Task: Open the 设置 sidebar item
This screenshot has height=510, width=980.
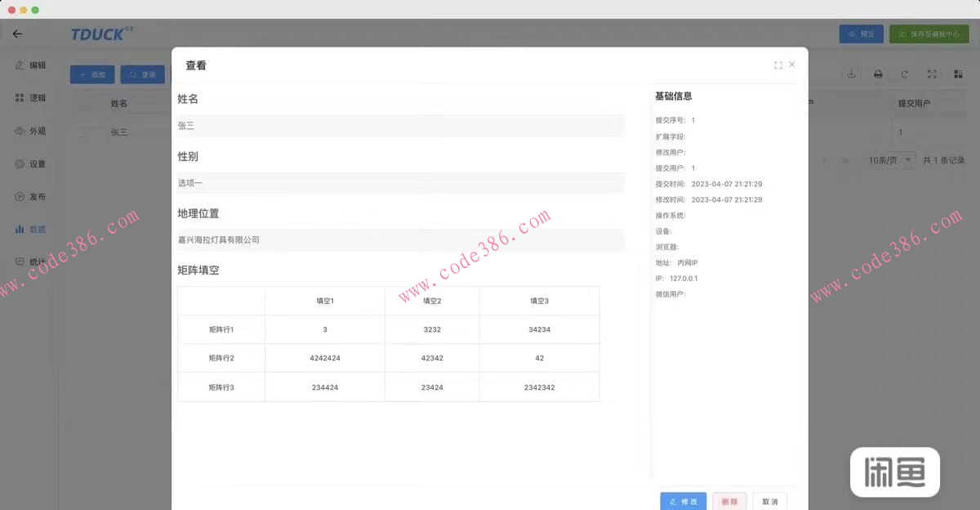Action: pyautogui.click(x=30, y=163)
